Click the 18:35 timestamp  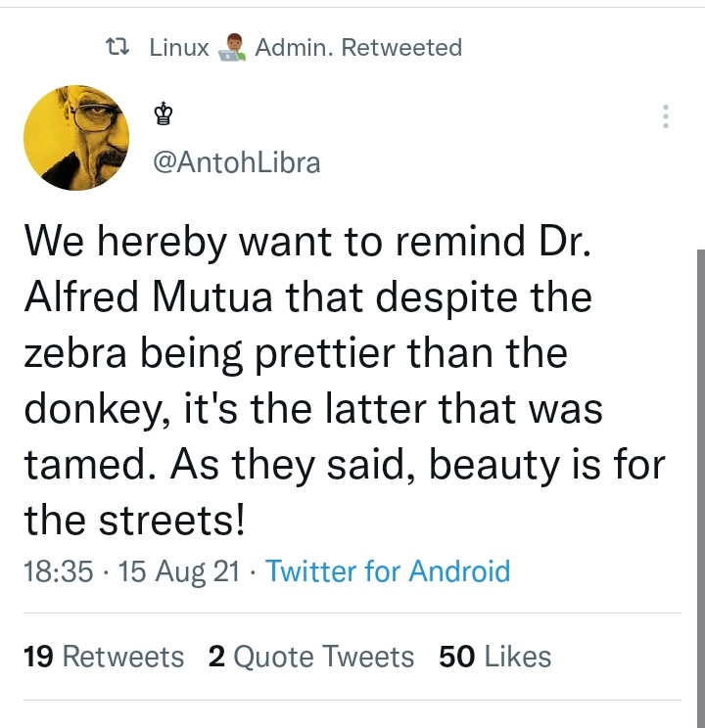coord(58,571)
